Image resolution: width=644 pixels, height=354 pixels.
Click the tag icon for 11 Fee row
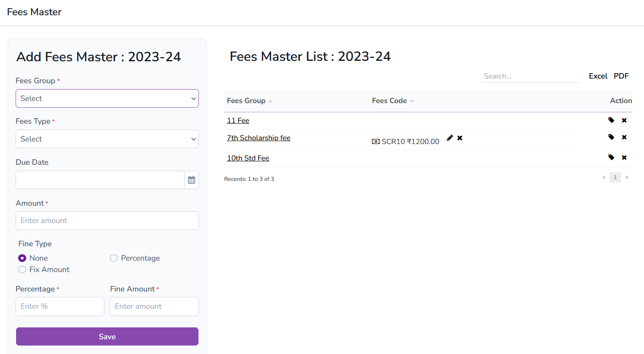[611, 120]
